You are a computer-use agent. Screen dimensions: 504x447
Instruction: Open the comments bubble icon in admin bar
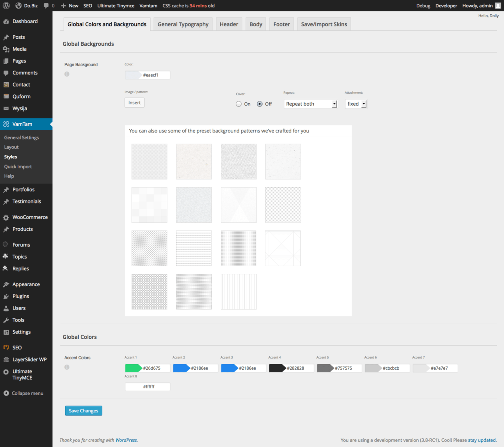47,6
